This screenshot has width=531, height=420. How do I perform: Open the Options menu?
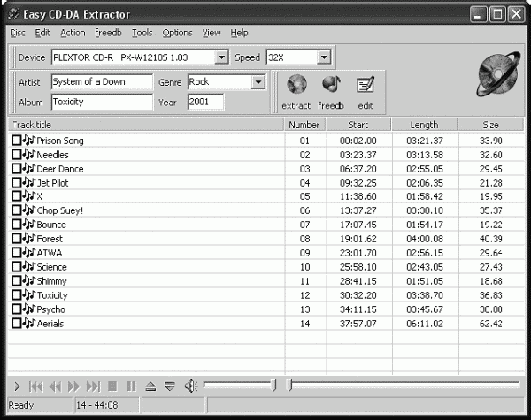[x=177, y=33]
